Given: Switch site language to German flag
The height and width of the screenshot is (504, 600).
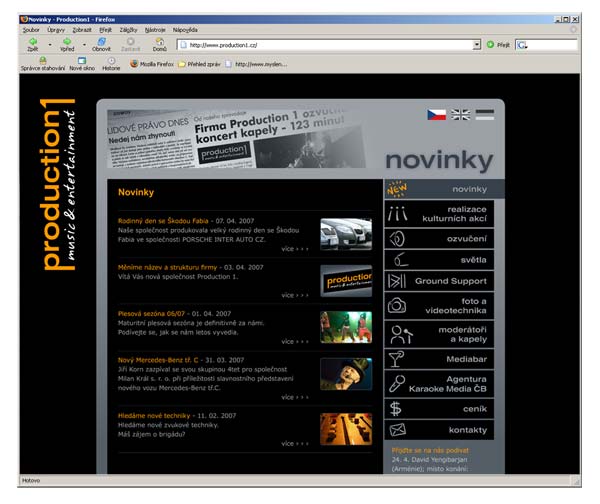Looking at the screenshot, I should pyautogui.click(x=484, y=114).
